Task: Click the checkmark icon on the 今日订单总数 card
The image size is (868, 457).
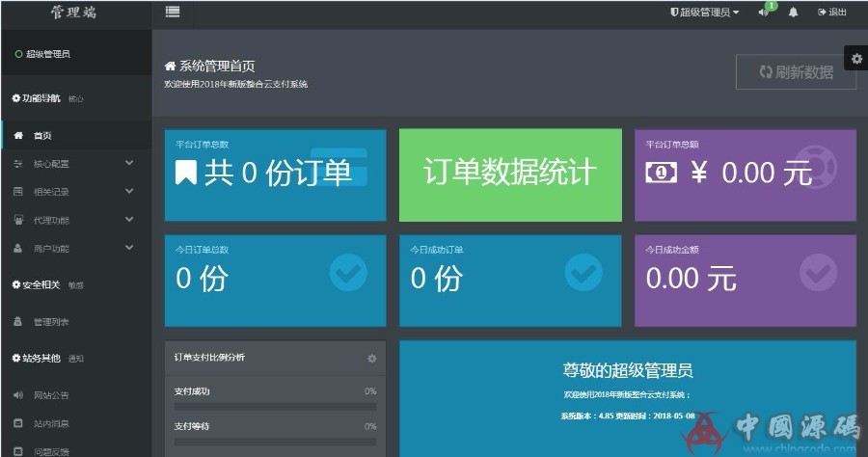Action: [348, 273]
